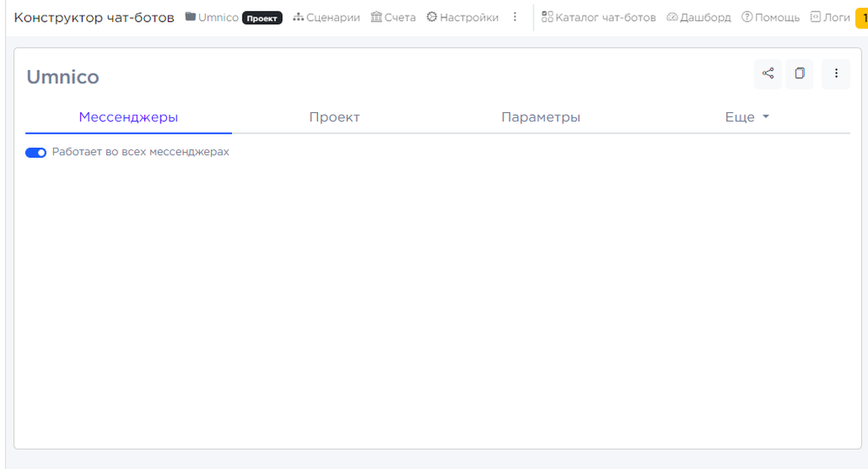The image size is (868, 469).
Task: Click the yellow notification badge
Action: 863,17
